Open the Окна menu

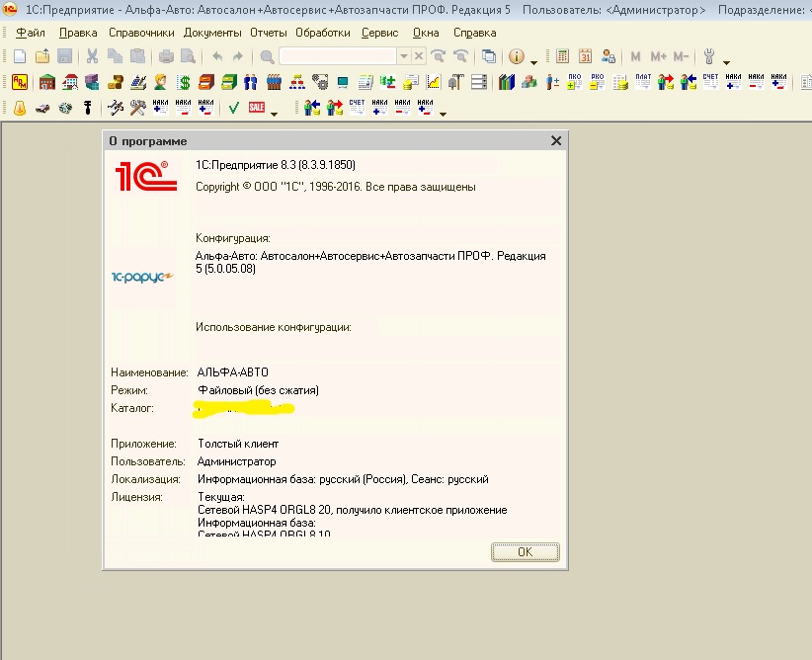[x=426, y=33]
